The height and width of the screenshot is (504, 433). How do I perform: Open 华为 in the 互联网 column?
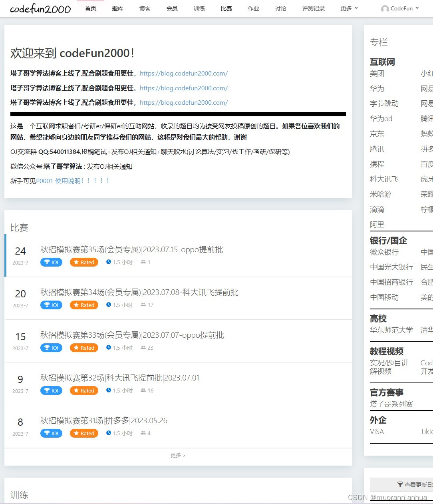(377, 89)
